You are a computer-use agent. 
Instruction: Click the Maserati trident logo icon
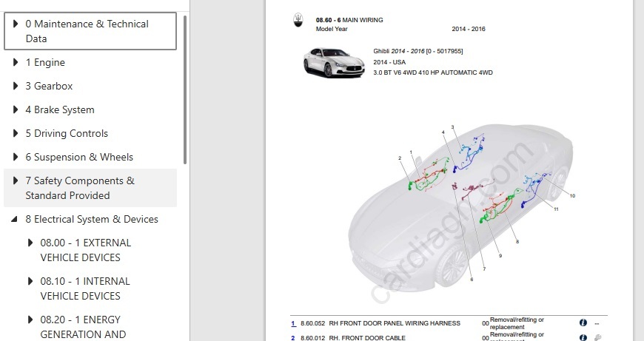click(298, 21)
